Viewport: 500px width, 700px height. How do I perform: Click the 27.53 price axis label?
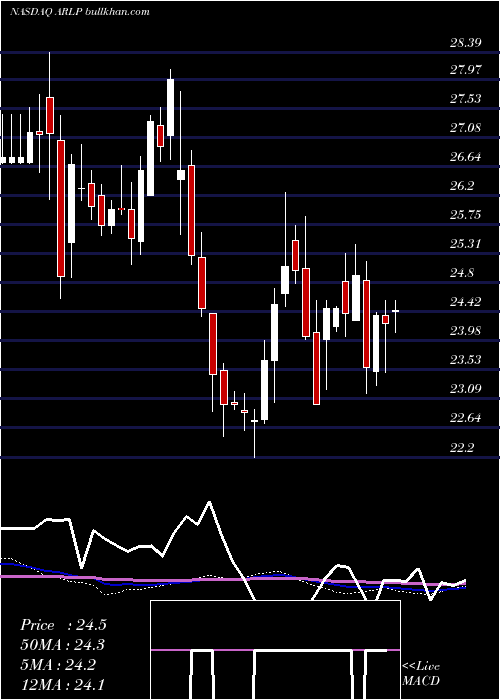coord(465,99)
